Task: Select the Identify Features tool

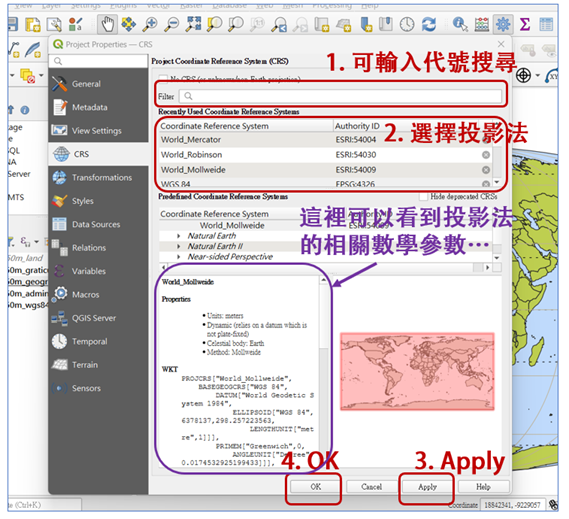Action: pos(460,24)
